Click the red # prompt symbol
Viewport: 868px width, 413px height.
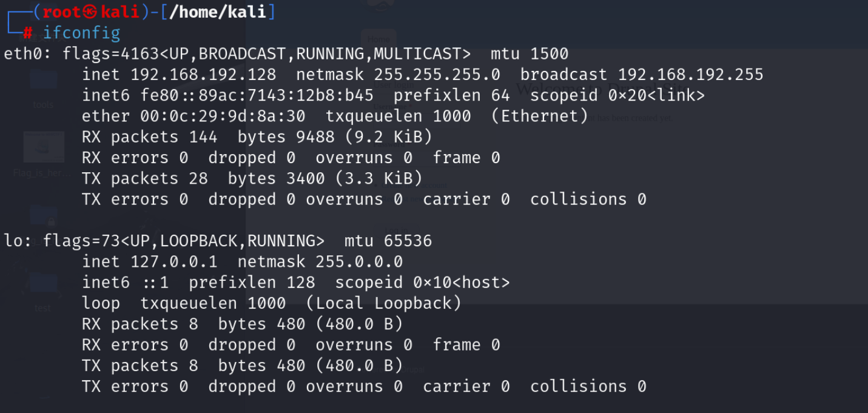(27, 33)
